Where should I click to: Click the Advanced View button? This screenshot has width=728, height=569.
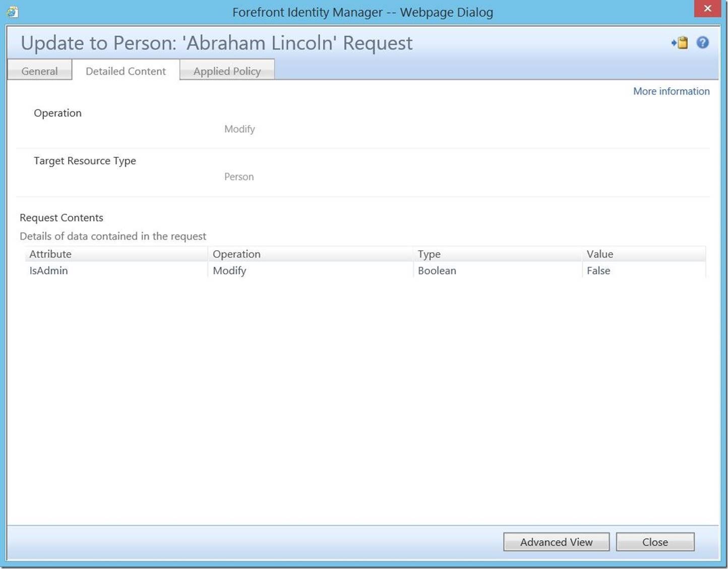[x=556, y=542]
